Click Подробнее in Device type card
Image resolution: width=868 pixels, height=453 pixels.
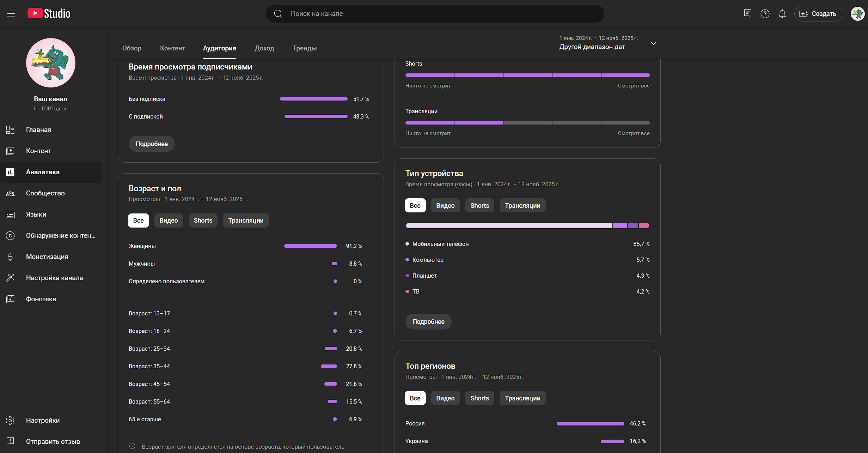pyautogui.click(x=428, y=322)
